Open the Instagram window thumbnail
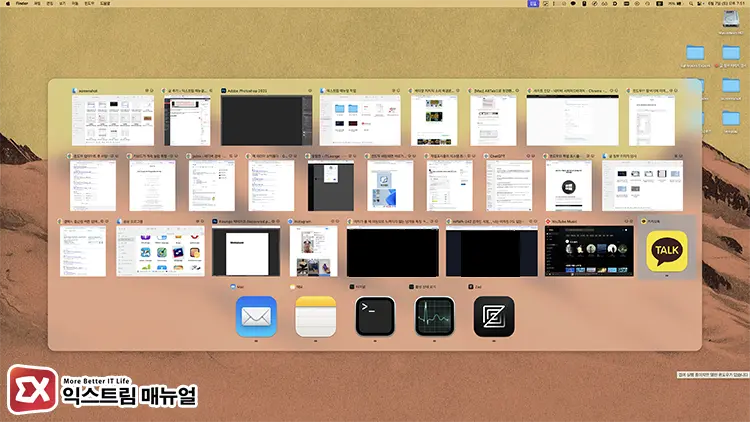 [313, 251]
